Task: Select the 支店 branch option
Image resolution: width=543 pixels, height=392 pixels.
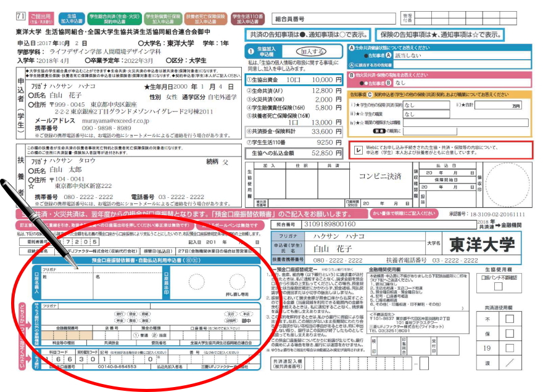Action: 231,314
